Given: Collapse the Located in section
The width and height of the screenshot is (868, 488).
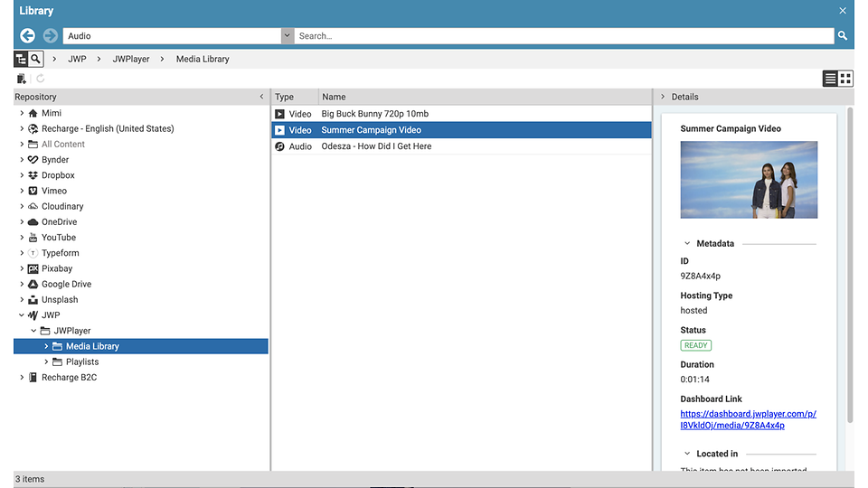Looking at the screenshot, I should [x=687, y=454].
